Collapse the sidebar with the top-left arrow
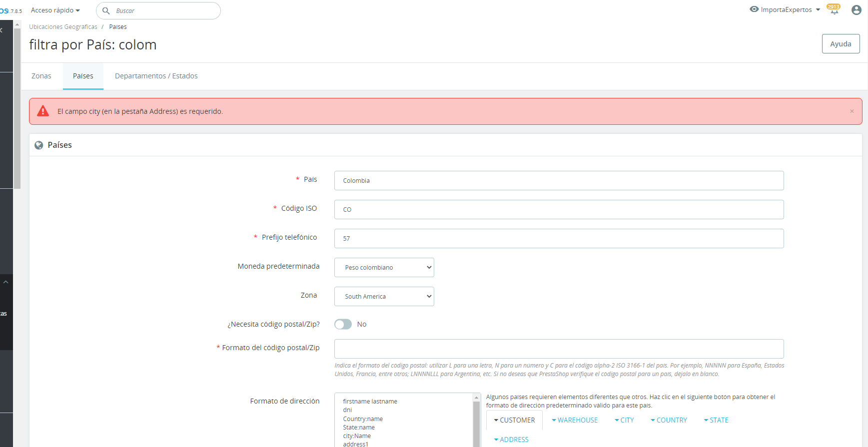The width and height of the screenshot is (868, 447). (2, 30)
